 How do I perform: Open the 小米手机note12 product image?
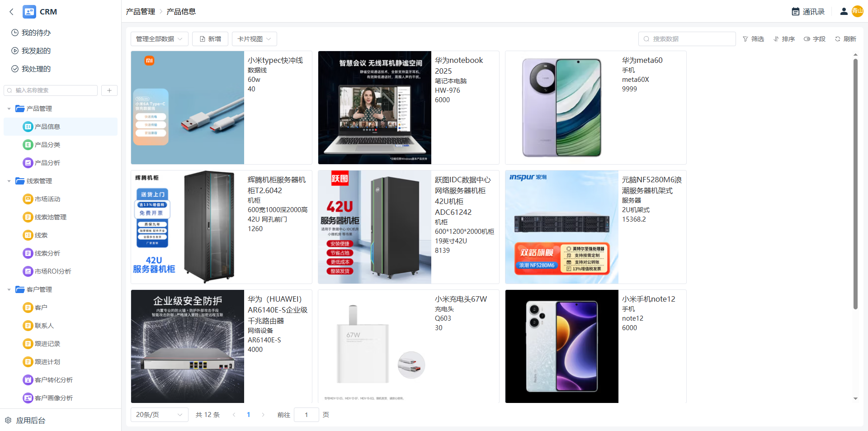tap(562, 346)
